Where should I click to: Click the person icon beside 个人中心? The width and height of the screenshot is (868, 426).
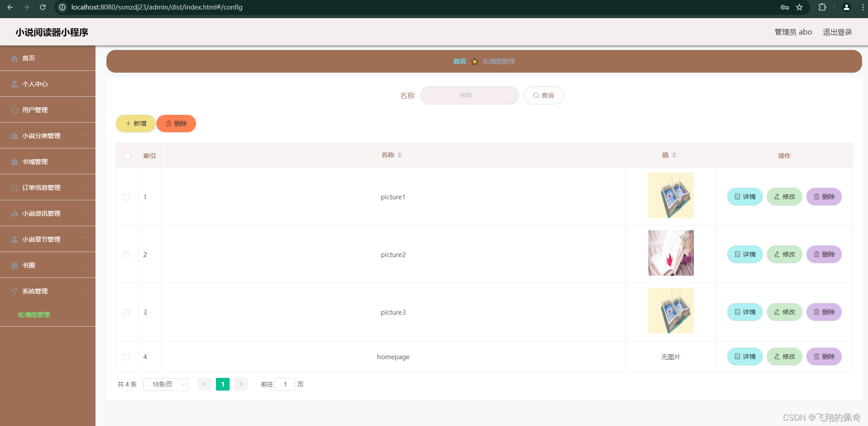coord(15,84)
